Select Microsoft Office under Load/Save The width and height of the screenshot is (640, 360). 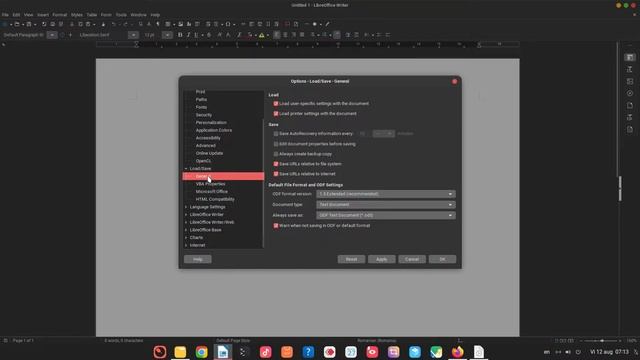(x=212, y=191)
